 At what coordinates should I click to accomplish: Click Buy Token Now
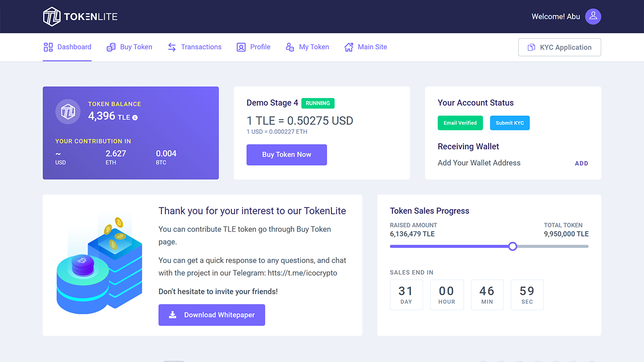tap(286, 154)
